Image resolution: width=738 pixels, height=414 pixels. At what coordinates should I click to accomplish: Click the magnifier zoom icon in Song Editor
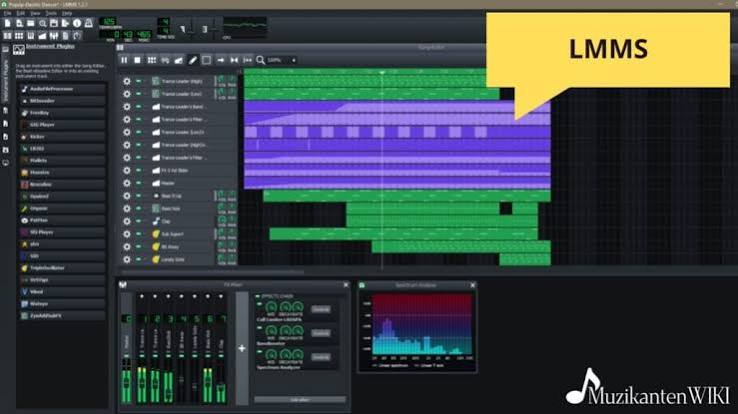[x=260, y=60]
